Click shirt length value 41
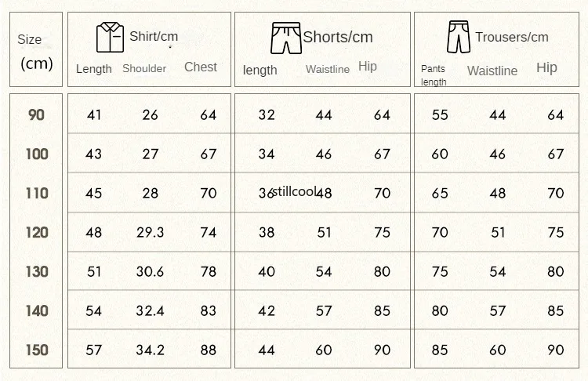 click(x=94, y=114)
